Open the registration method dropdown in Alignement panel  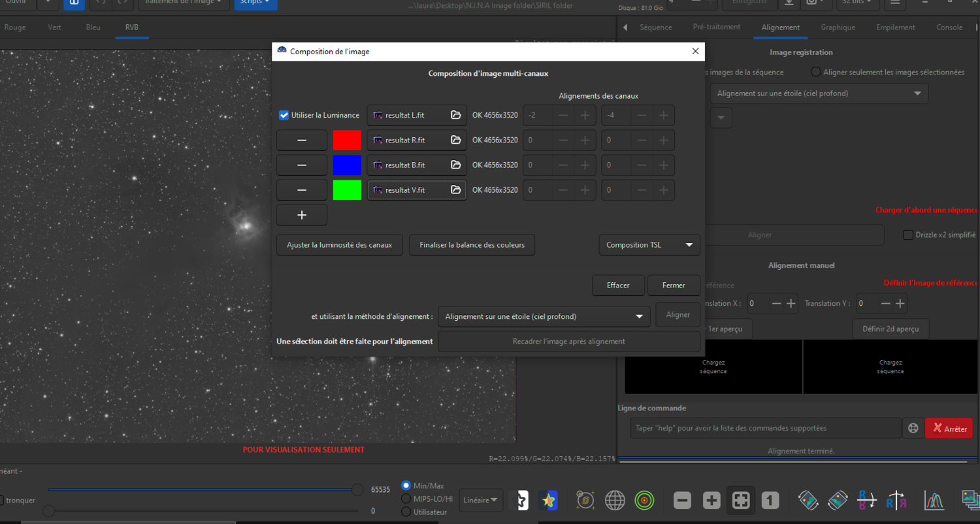point(819,93)
